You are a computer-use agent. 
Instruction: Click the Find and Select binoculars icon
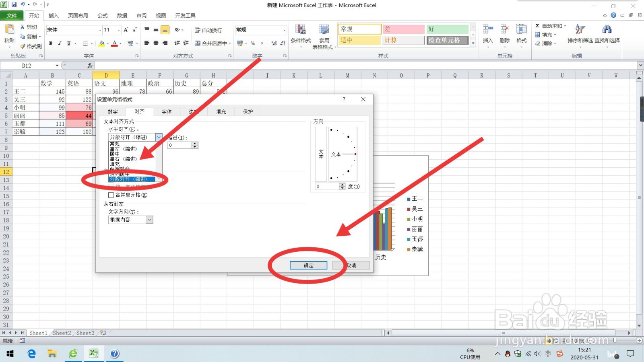[607, 29]
